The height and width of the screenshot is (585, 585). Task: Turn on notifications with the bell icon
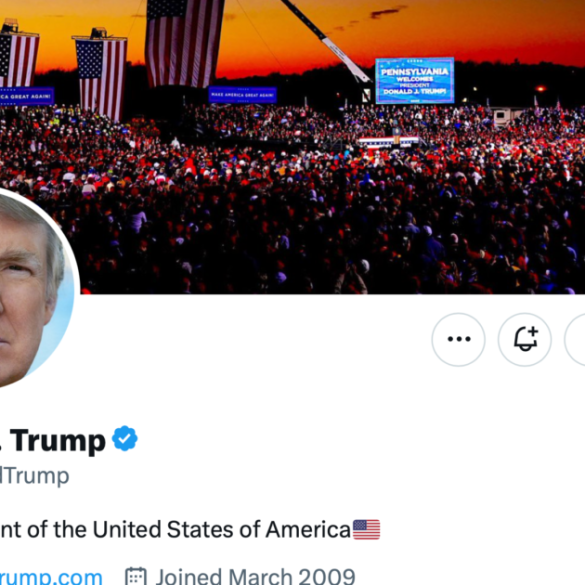pos(525,339)
